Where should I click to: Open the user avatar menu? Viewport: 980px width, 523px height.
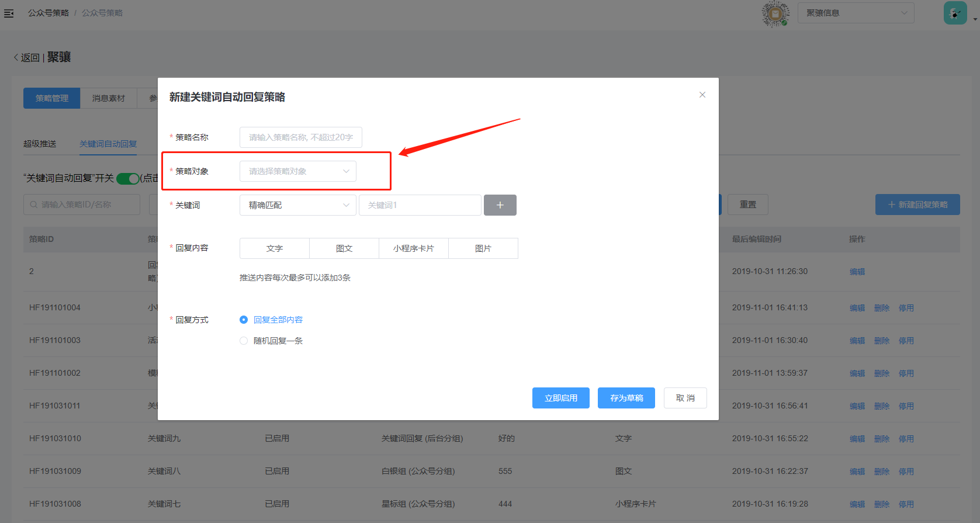pyautogui.click(x=955, y=13)
